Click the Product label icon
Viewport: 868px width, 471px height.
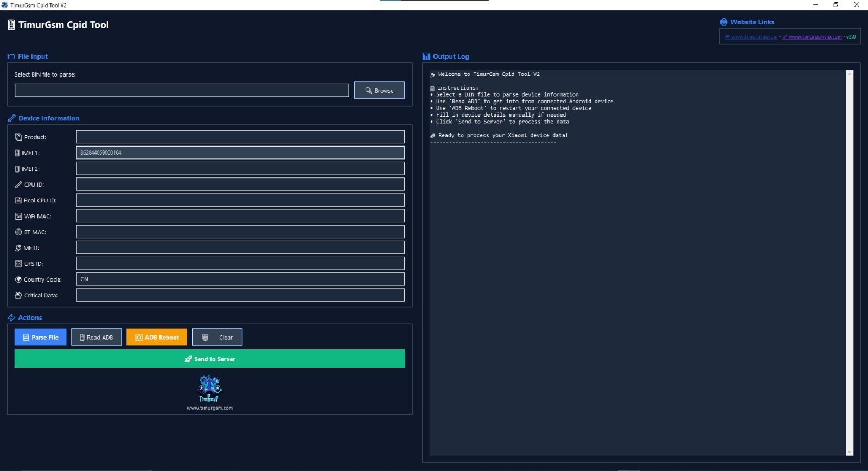(18, 137)
